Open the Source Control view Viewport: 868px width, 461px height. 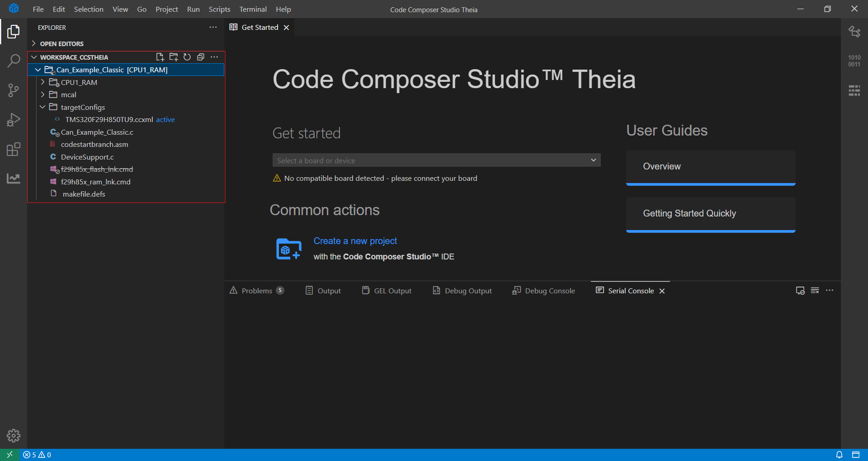click(14, 90)
